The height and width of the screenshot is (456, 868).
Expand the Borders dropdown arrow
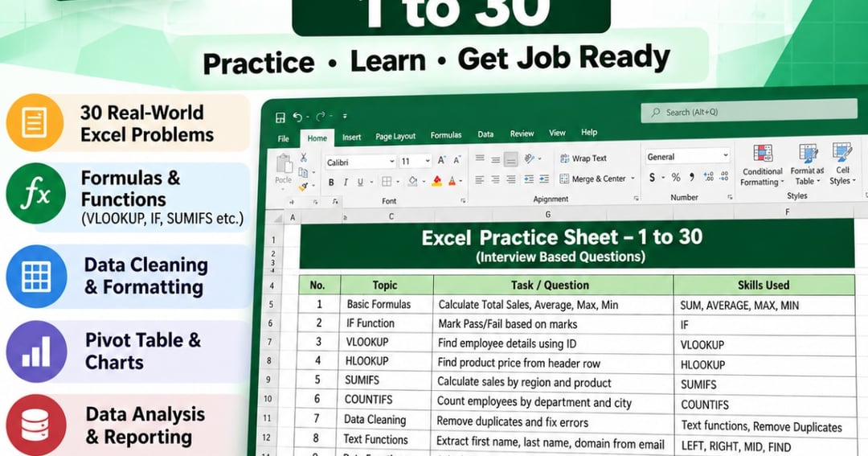coord(398,182)
